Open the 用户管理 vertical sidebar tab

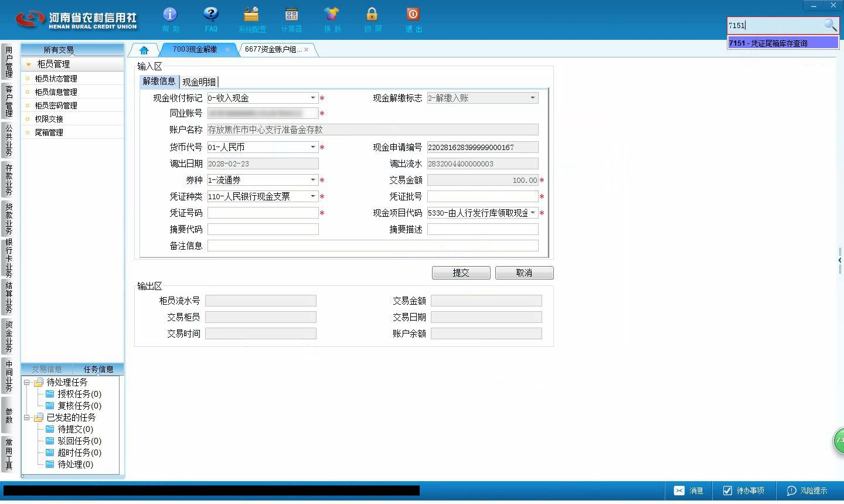point(8,62)
